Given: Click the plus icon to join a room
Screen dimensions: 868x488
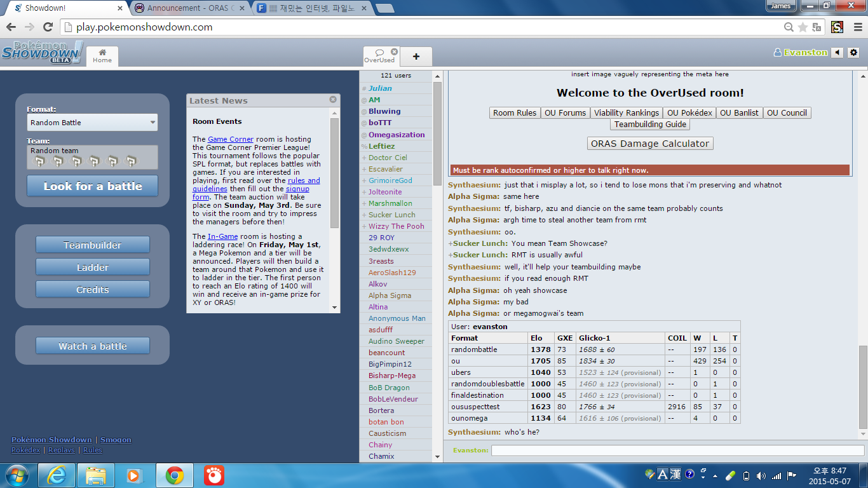Looking at the screenshot, I should pyautogui.click(x=416, y=57).
